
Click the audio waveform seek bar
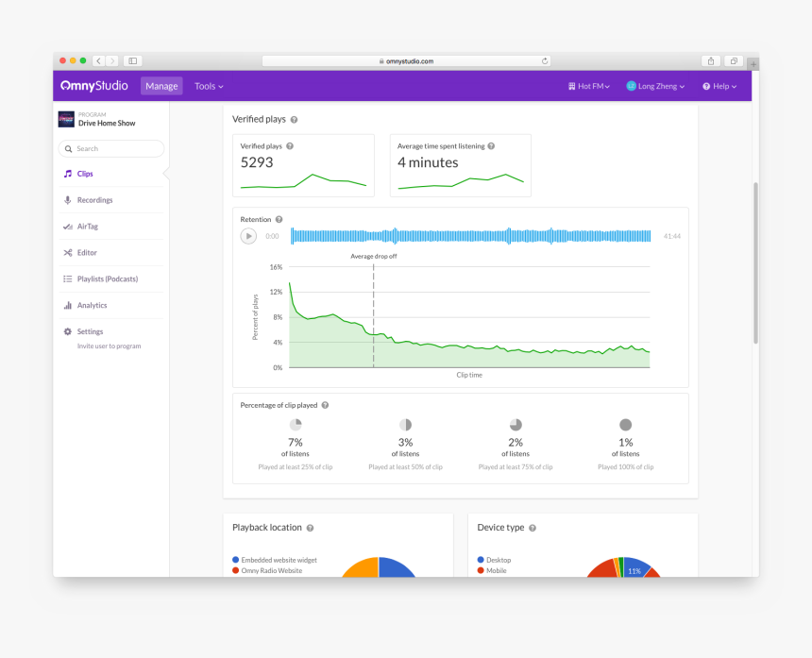(x=471, y=236)
